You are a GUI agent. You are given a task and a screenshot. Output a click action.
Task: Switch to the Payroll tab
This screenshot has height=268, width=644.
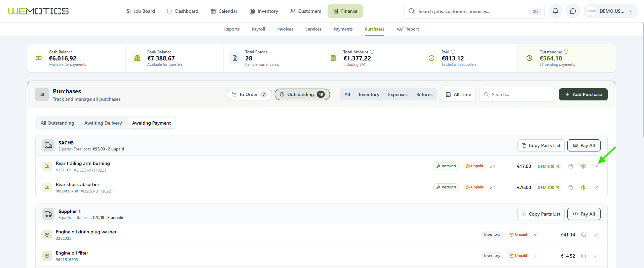(x=258, y=29)
